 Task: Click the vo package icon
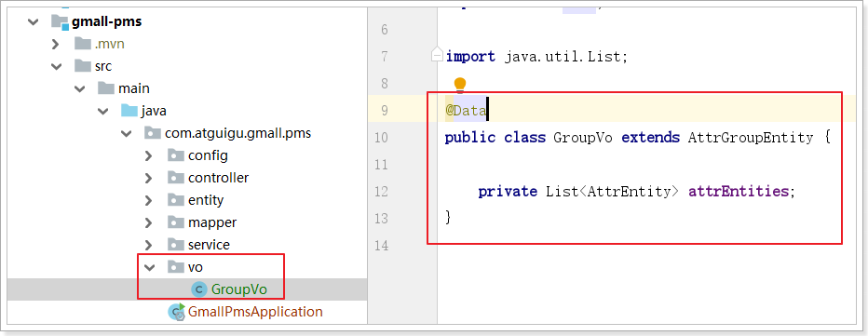(x=175, y=267)
